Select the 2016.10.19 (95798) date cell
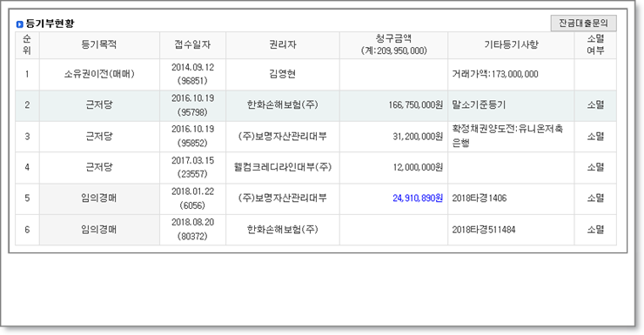 click(x=192, y=105)
